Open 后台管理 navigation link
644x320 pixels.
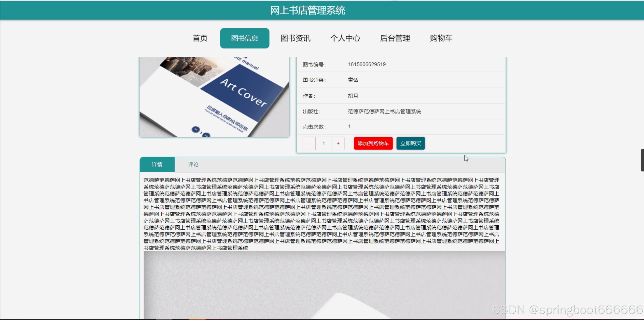[395, 38]
